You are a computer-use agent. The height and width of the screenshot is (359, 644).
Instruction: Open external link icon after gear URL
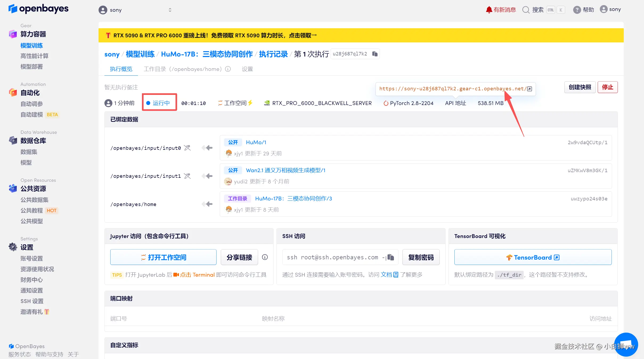pyautogui.click(x=530, y=89)
